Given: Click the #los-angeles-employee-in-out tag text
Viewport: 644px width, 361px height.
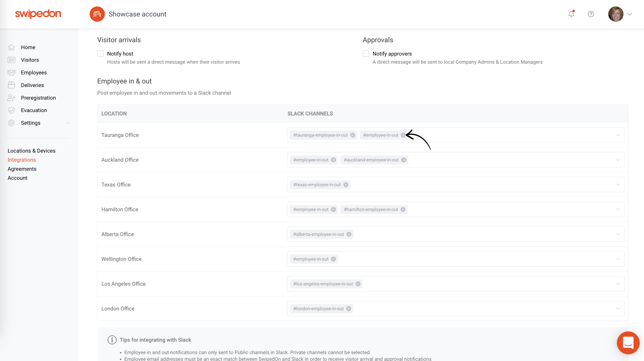Looking at the screenshot, I should 323,284.
